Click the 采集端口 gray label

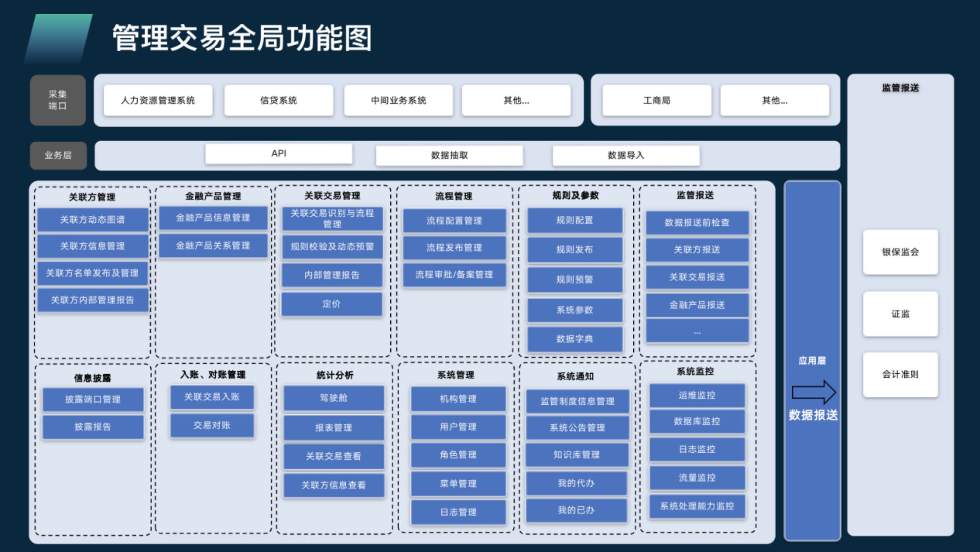click(x=58, y=100)
